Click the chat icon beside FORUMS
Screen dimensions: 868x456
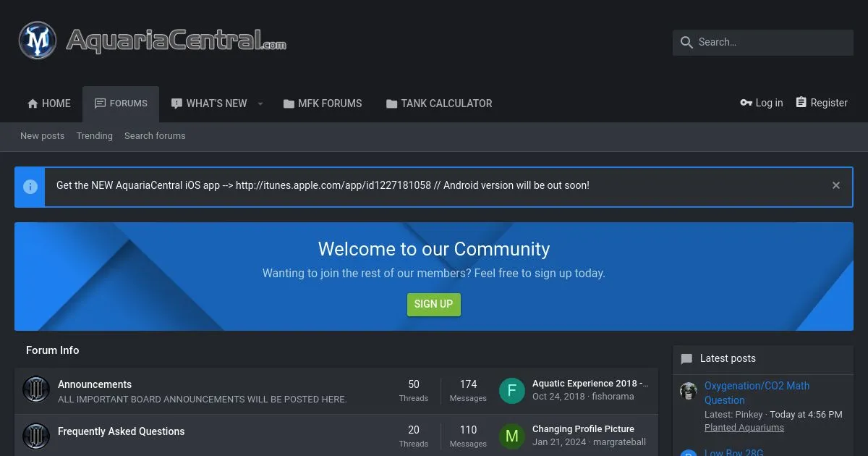pyautogui.click(x=100, y=104)
